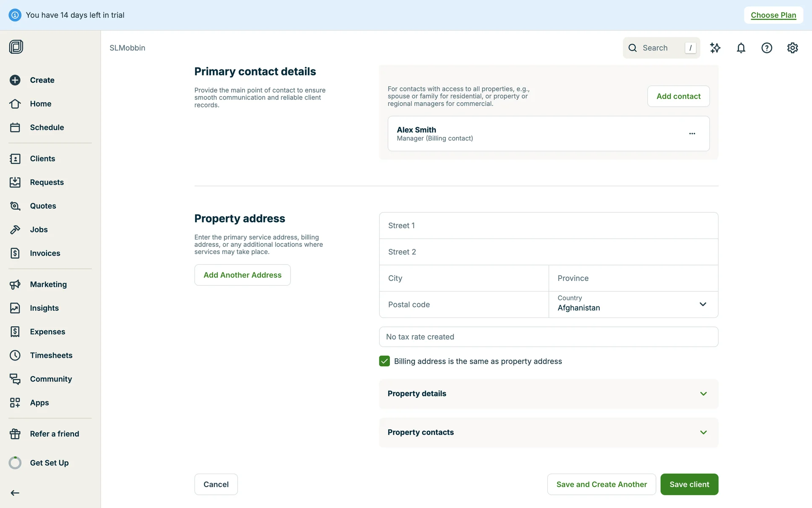This screenshot has height=508, width=812.
Task: Click the Street 1 input field
Action: coord(549,225)
